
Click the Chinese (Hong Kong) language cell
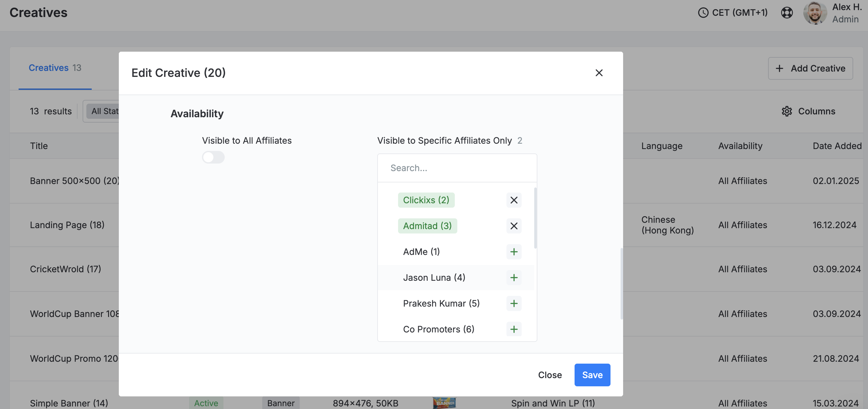(667, 225)
